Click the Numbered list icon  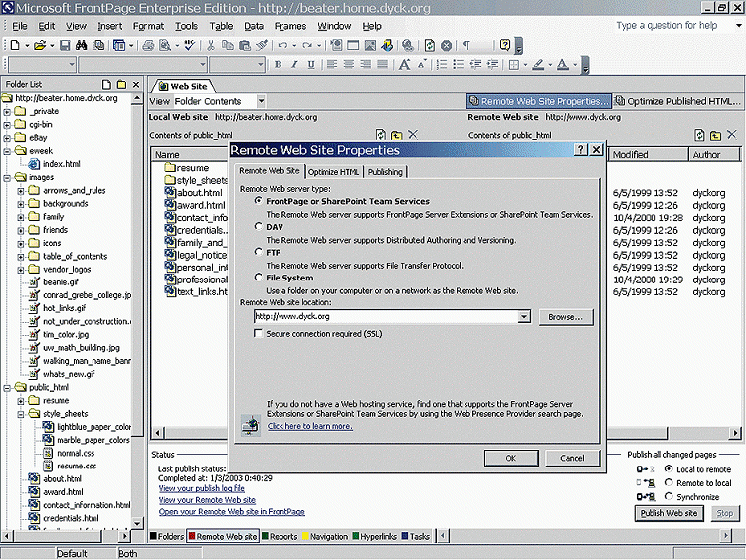[442, 65]
